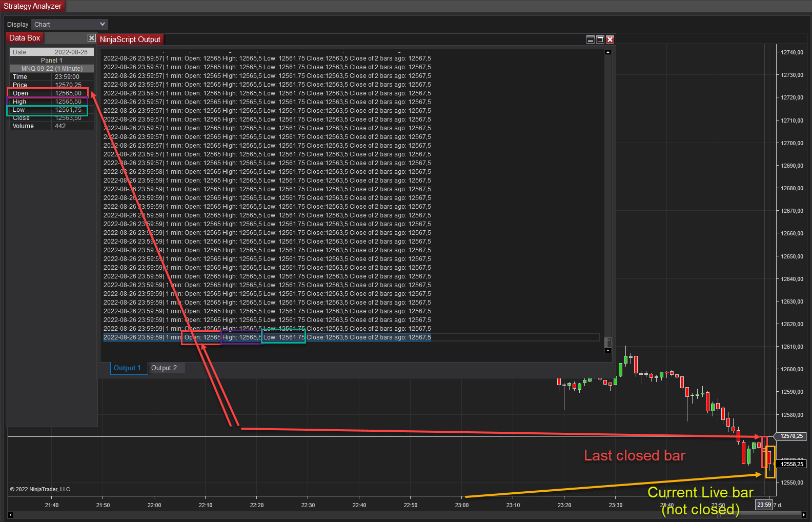Switch to the Output 1 tab
Viewport: 812px width, 522px height.
129,368
